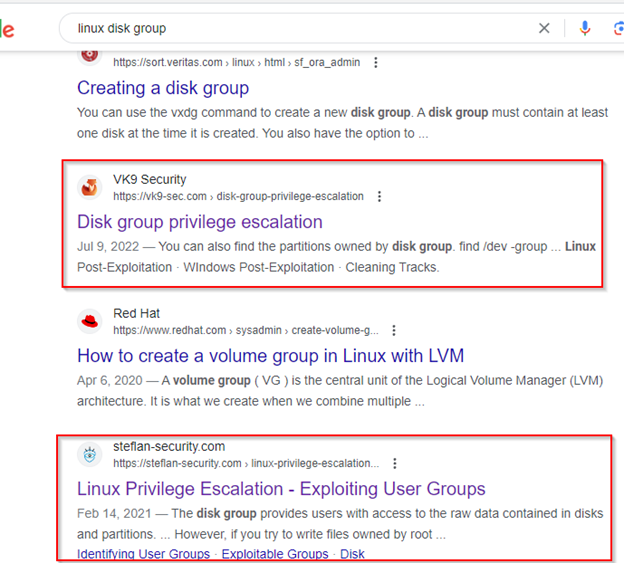Follow the 'Identifying User Groups' sitelink
This screenshot has width=624, height=563.
click(x=143, y=554)
